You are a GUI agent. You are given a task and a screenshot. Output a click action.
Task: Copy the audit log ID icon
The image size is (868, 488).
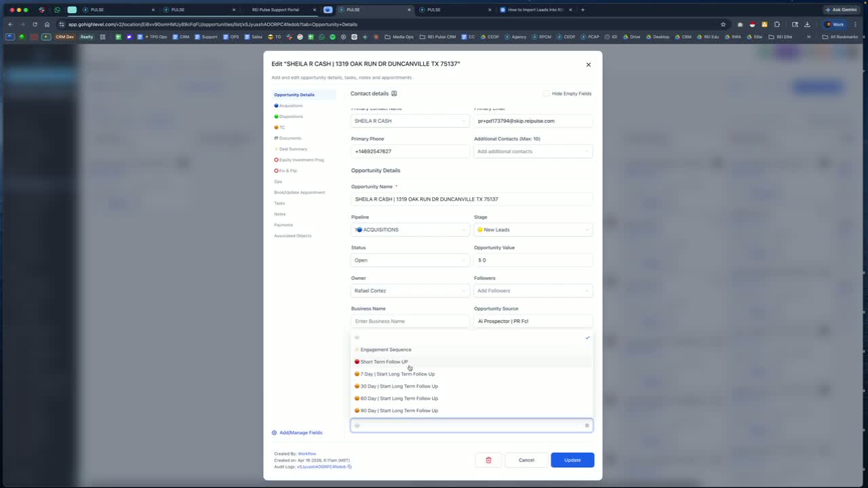click(x=349, y=466)
